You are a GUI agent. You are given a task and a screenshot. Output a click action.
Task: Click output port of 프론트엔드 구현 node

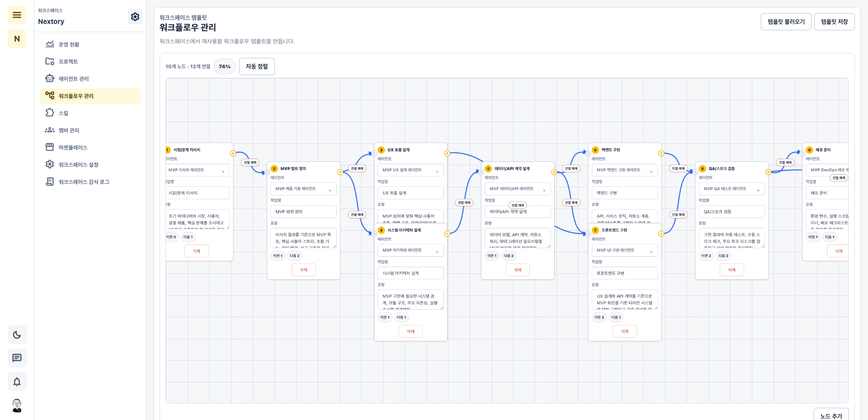(x=661, y=234)
